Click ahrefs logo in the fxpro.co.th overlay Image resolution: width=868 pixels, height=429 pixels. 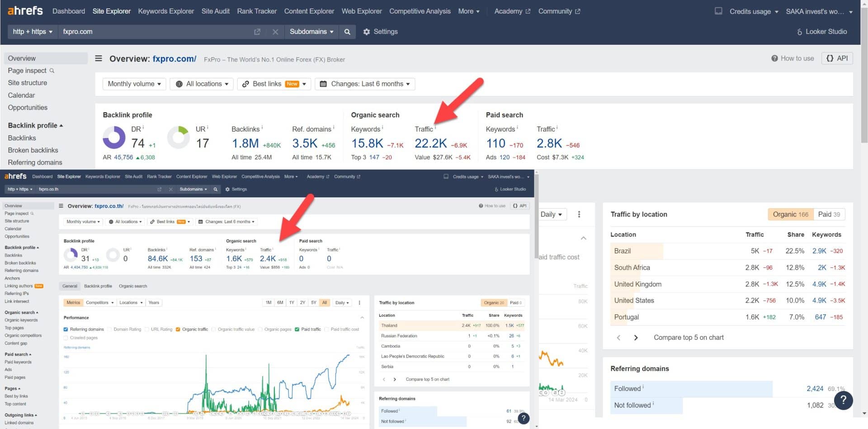pos(15,176)
